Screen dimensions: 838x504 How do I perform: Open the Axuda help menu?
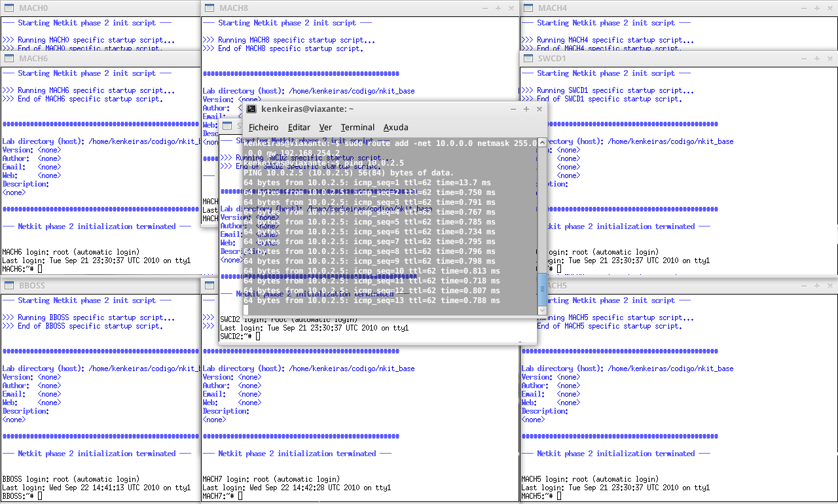coord(395,128)
